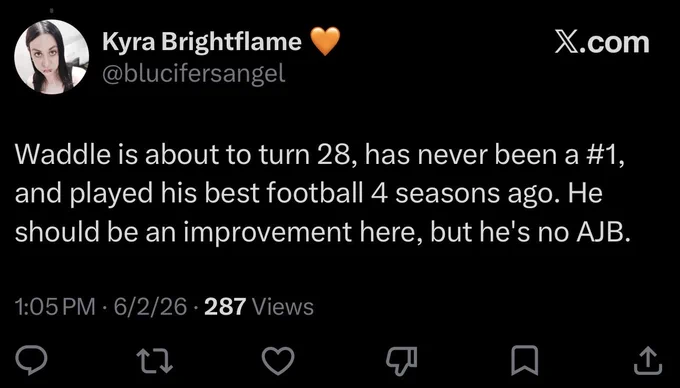The image size is (680, 388).
Task: Click the .com text at top right
Action: tap(613, 43)
